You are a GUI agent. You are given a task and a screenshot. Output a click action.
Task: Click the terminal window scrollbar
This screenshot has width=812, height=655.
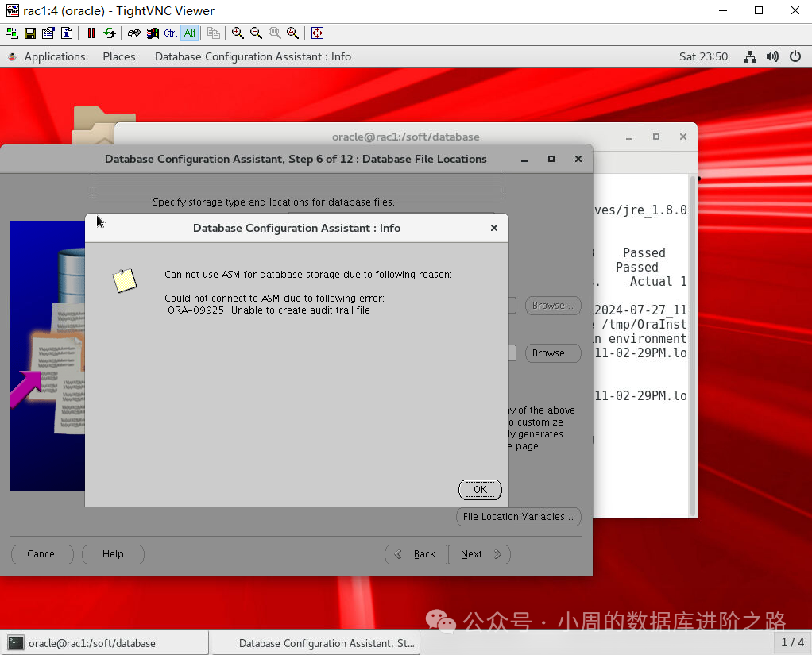(x=693, y=345)
